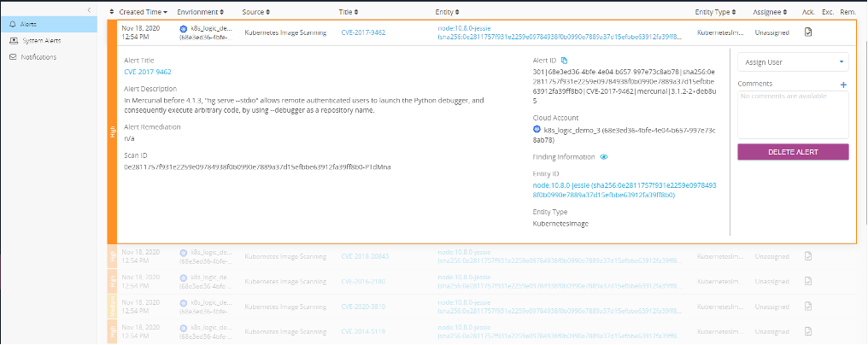Click the Alert Description paragraph about Mercurial
Image resolution: width=868 pixels, height=345 pixels.
(304, 105)
